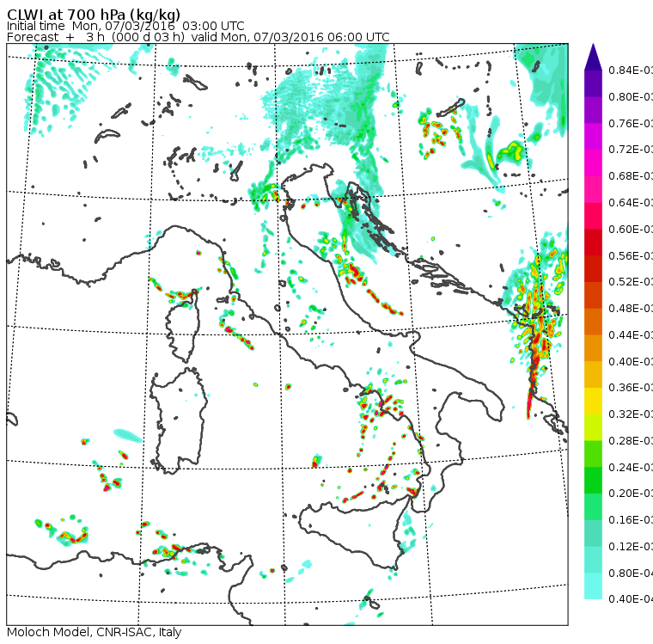Click the 0.80E-03 colorbar label
The height and width of the screenshot is (644, 653).
pos(631,96)
